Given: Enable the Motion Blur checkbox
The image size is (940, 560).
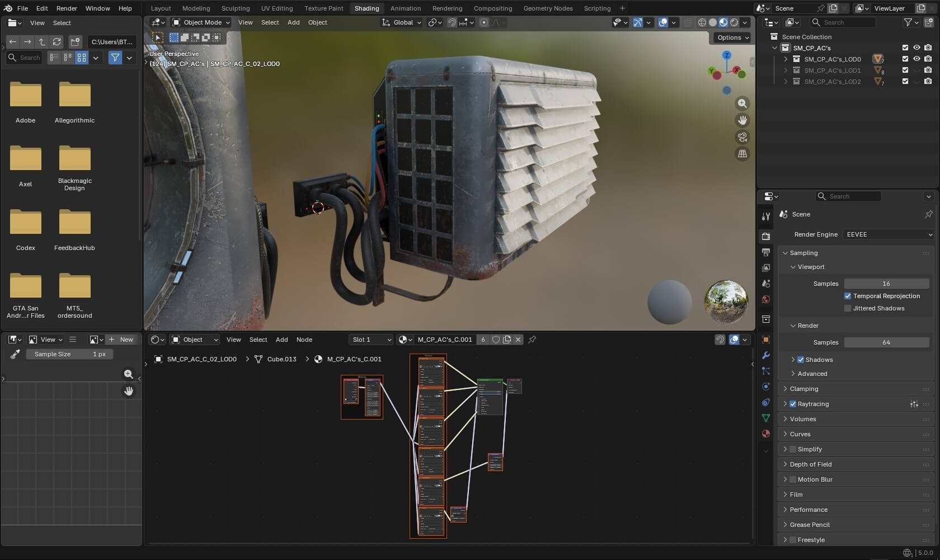Looking at the screenshot, I should tap(793, 479).
